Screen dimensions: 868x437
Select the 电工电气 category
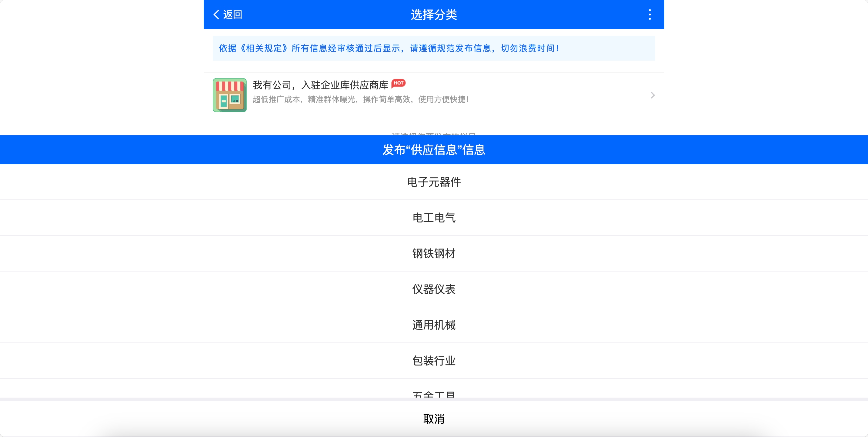[x=434, y=218]
